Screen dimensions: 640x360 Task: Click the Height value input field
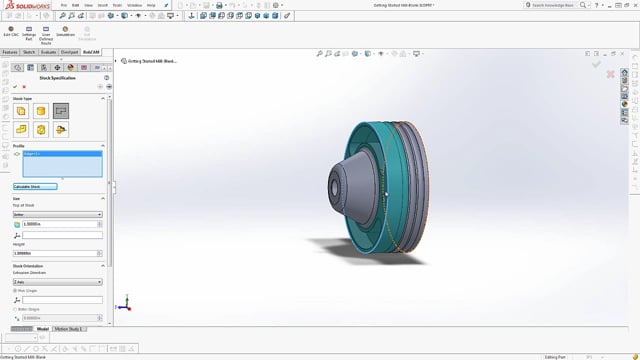click(x=58, y=253)
